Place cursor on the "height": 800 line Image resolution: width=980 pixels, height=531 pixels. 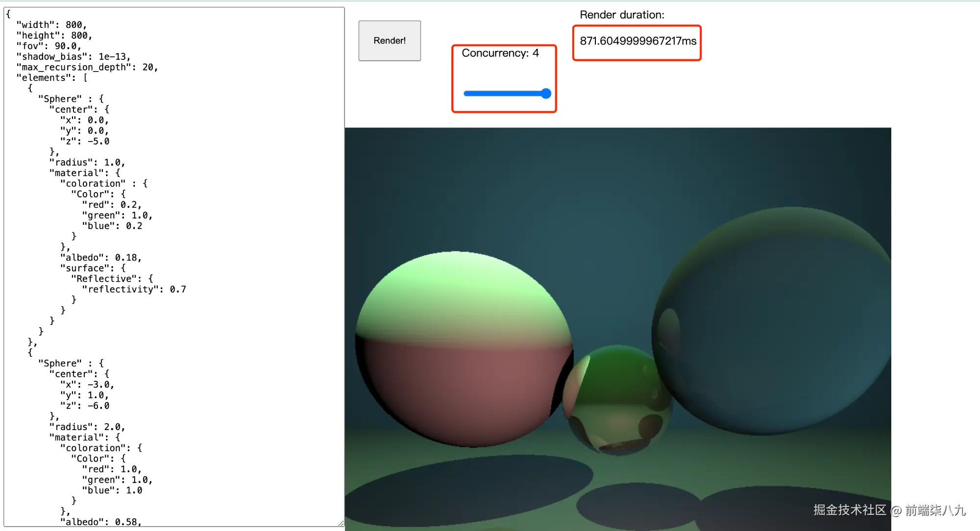pos(54,36)
